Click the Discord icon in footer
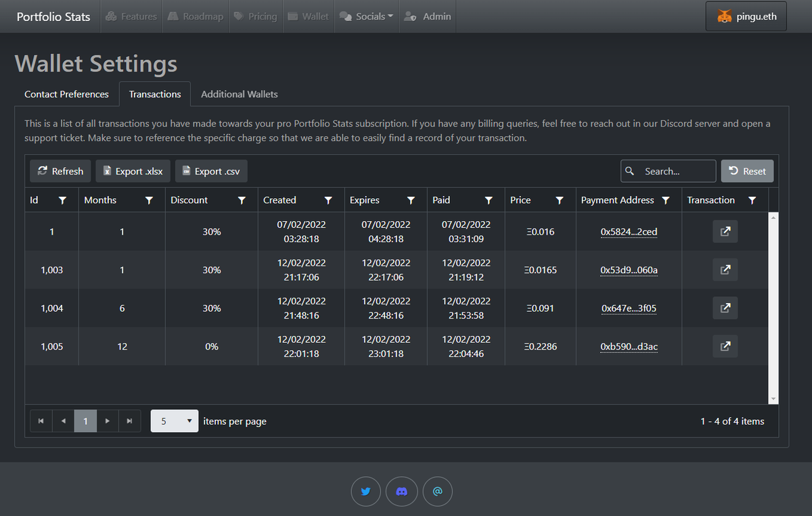Screen dimensions: 812x516 coord(401,492)
